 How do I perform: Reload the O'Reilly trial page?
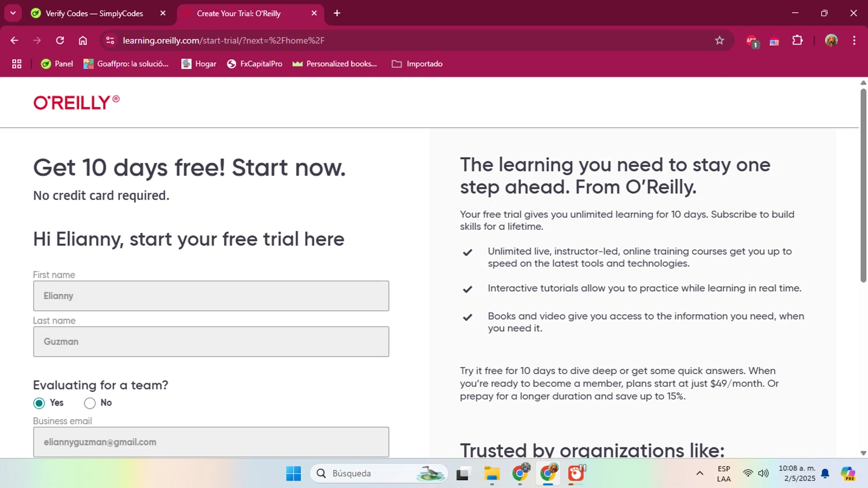coord(60,41)
